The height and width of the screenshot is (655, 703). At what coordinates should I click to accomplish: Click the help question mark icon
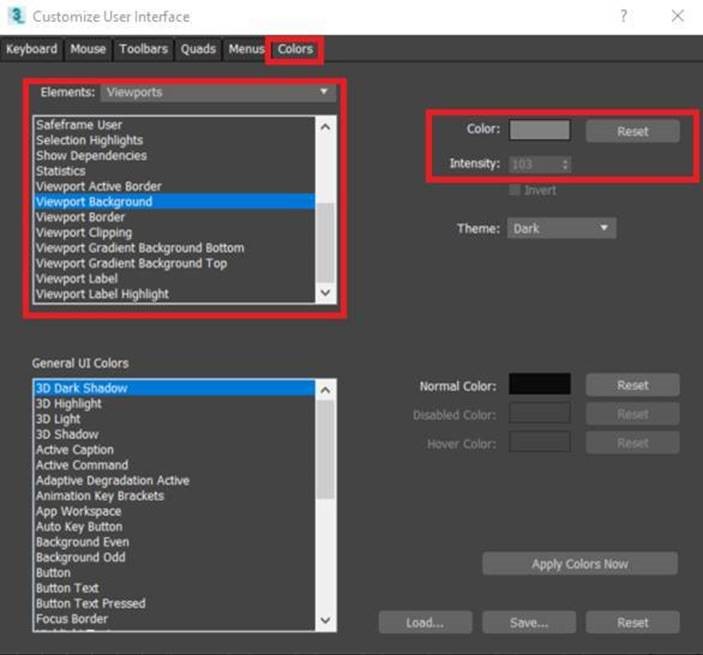[x=624, y=16]
